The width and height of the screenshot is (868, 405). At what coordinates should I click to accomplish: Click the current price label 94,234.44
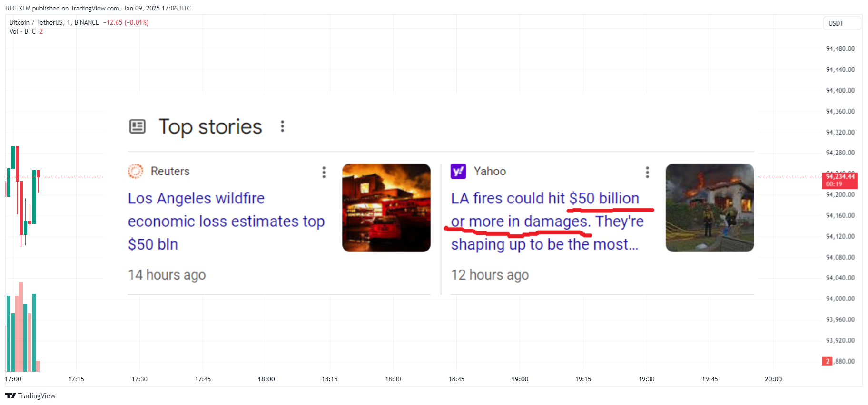click(839, 180)
